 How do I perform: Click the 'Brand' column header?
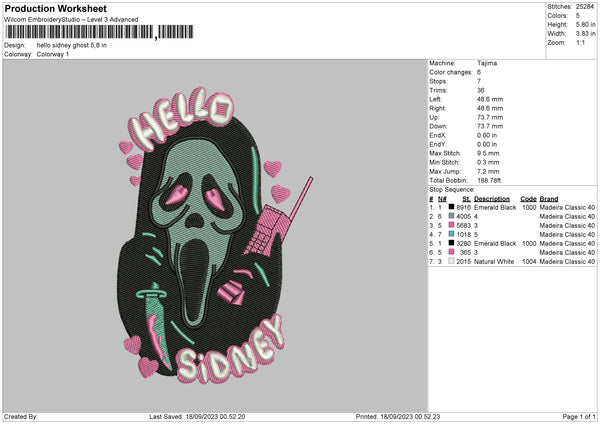549,199
